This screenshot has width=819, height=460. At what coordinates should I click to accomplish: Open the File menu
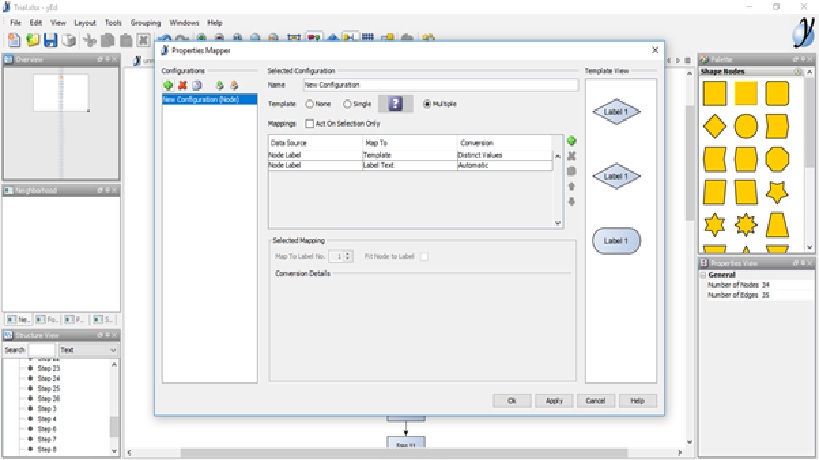[x=16, y=23]
